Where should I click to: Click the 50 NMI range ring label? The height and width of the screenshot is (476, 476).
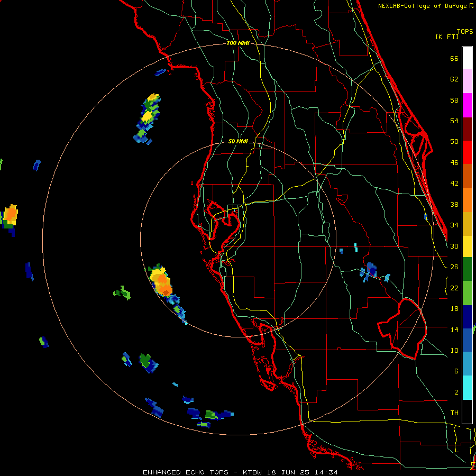(x=238, y=141)
